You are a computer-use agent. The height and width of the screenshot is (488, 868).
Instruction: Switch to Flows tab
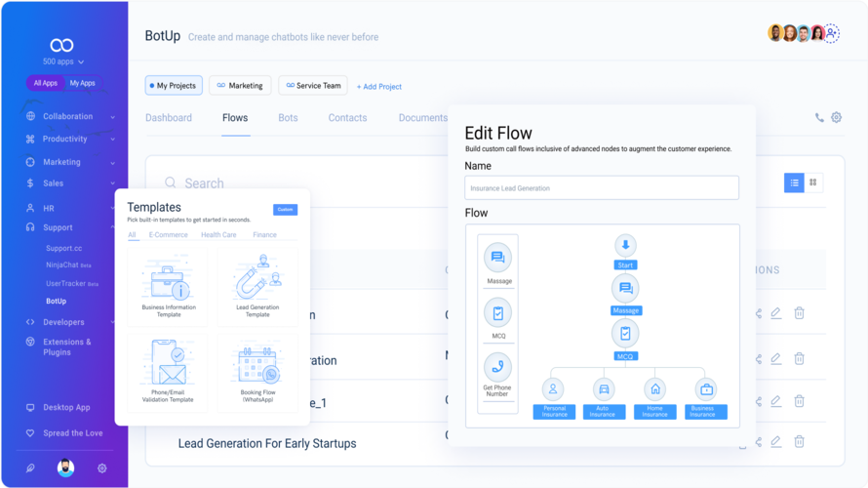click(x=235, y=118)
